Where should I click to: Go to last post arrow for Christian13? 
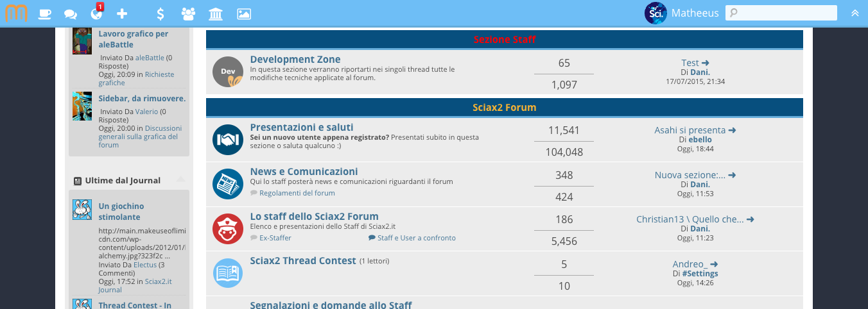coord(750,219)
